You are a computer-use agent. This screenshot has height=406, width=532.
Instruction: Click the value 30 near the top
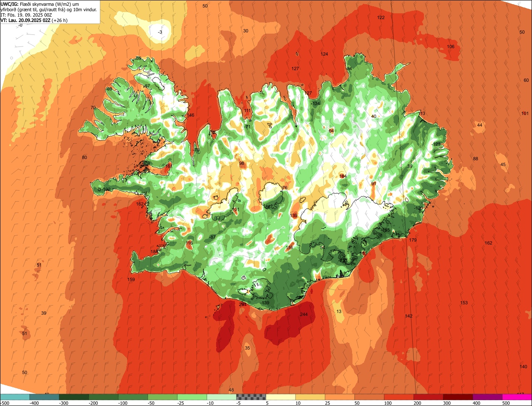[x=246, y=31]
